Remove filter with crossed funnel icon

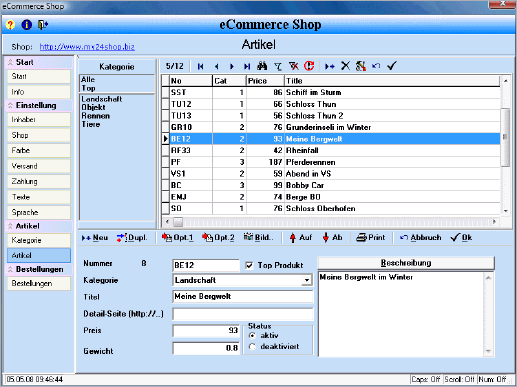coord(294,66)
